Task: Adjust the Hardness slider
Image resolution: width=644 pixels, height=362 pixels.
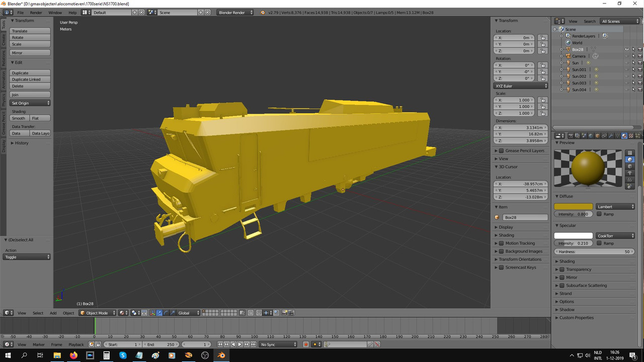Action: click(x=595, y=251)
